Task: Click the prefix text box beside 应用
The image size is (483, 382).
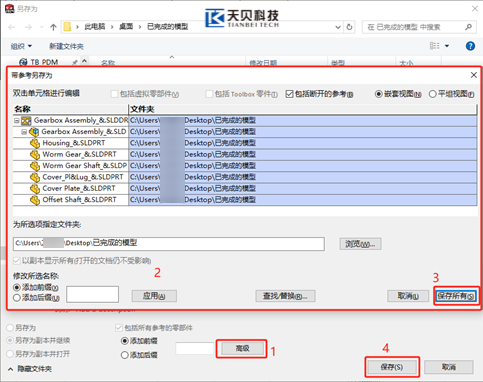Action: click(92, 294)
